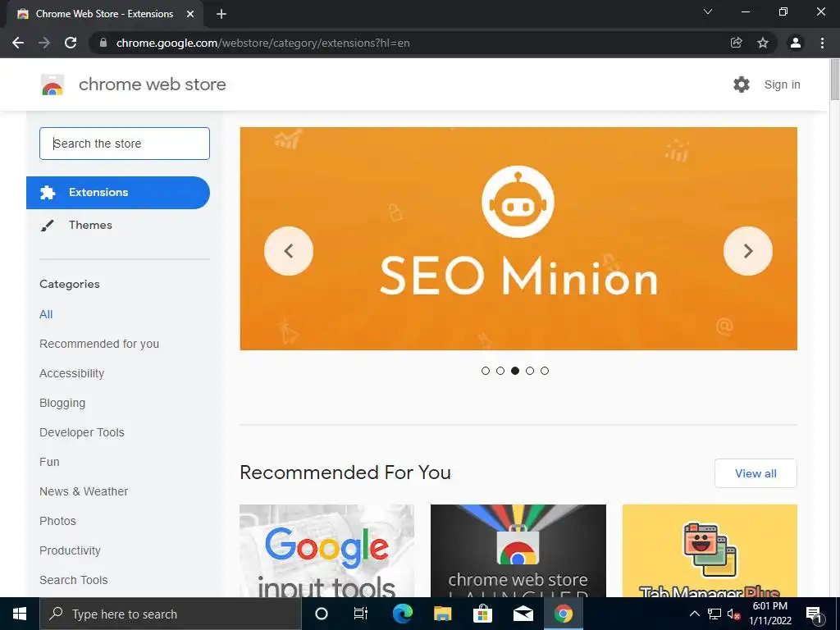Open the Chrome profile avatar menu
This screenshot has width=840, height=630.
coord(796,43)
